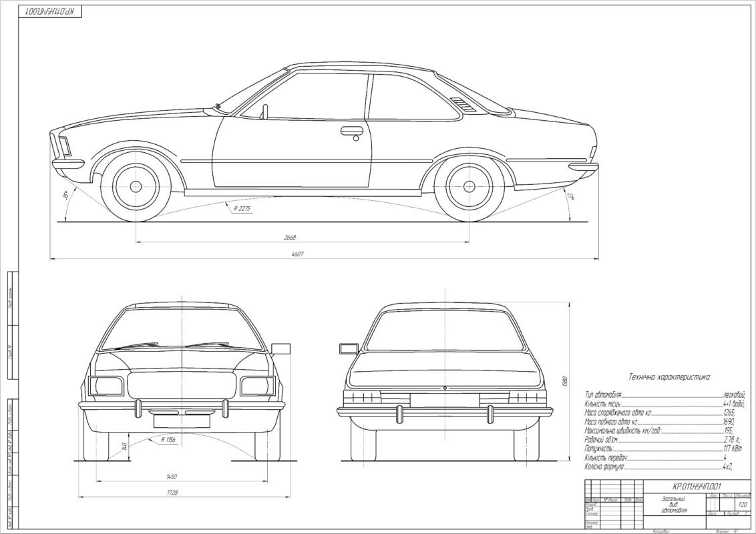Click the Маса повного авто кг label
This screenshot has height=534, width=756.
(611, 422)
